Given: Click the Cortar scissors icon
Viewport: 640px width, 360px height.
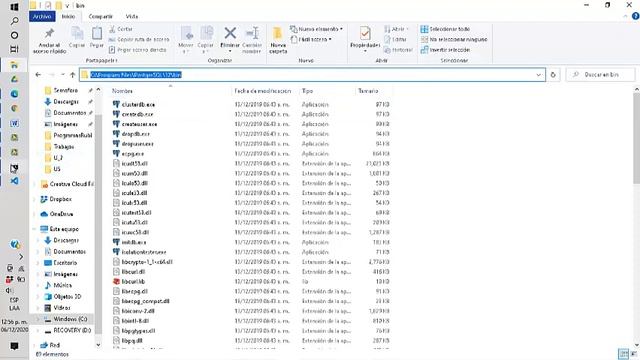Looking at the screenshot, I should [x=112, y=29].
